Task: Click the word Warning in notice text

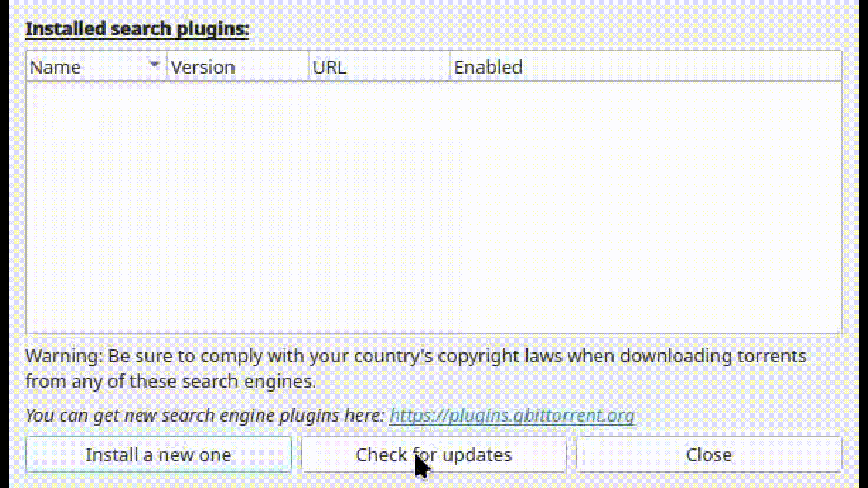Action: click(62, 356)
